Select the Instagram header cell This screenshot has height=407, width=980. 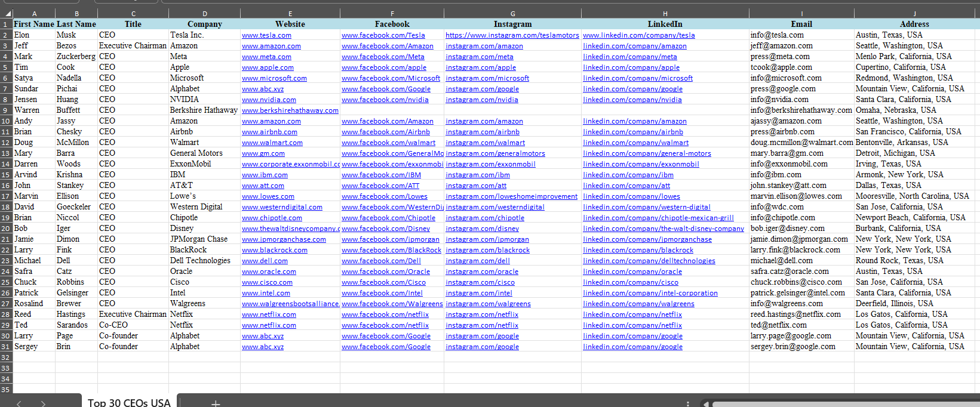point(512,24)
